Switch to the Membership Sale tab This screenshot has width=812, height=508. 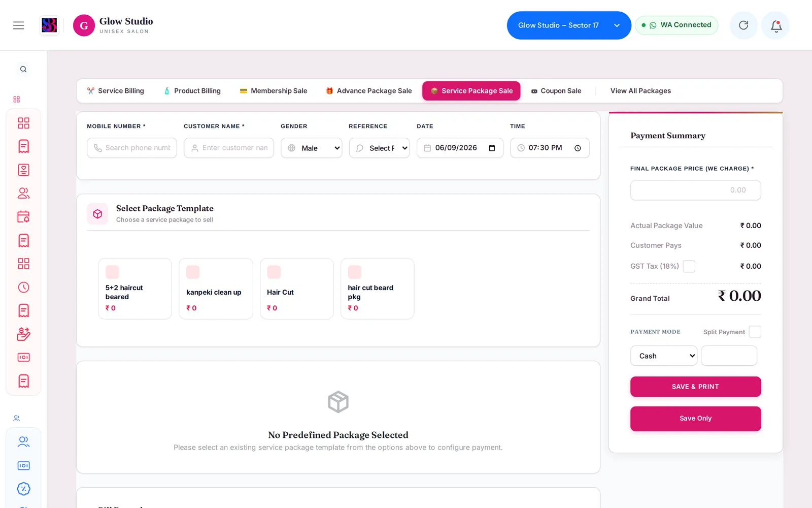[x=274, y=91]
